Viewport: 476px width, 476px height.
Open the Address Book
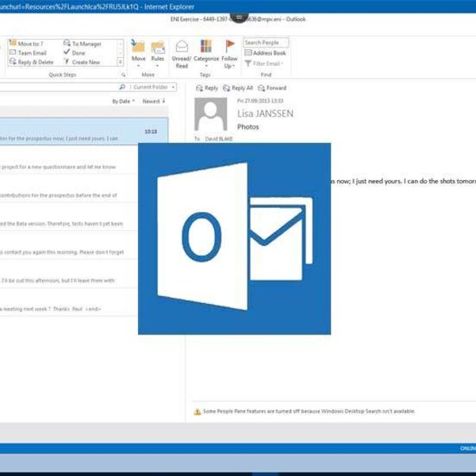tap(265, 53)
